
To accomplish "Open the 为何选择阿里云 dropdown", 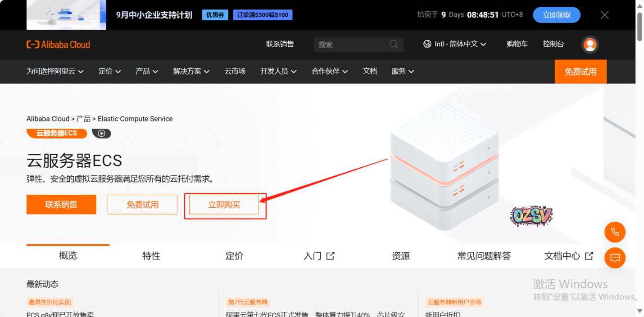I will point(55,71).
